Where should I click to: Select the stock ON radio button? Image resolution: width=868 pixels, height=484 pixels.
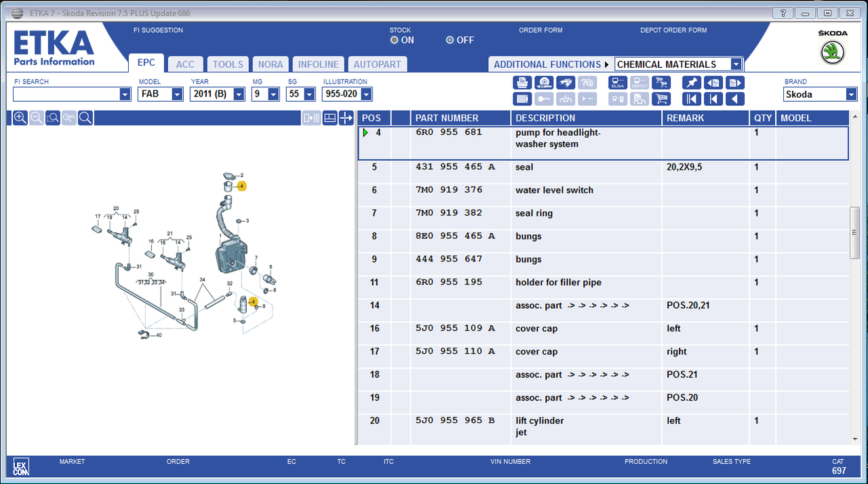pos(394,40)
